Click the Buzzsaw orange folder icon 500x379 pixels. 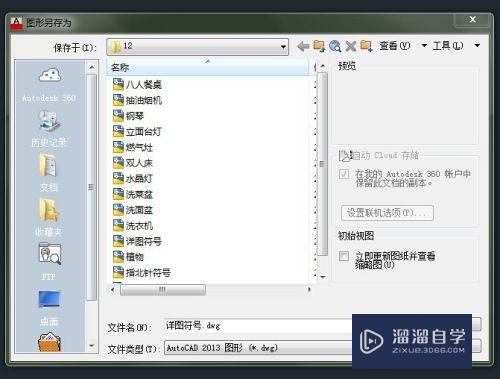click(x=49, y=342)
